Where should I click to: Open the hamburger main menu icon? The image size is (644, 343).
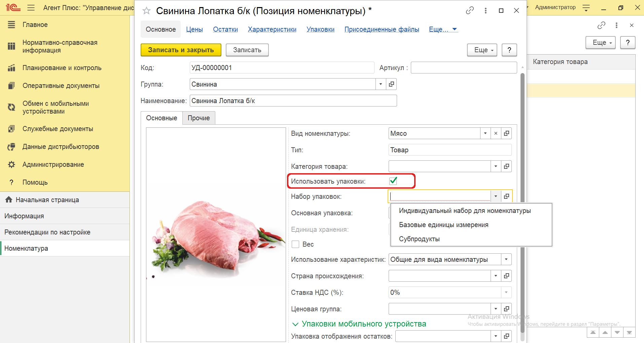[x=31, y=7]
